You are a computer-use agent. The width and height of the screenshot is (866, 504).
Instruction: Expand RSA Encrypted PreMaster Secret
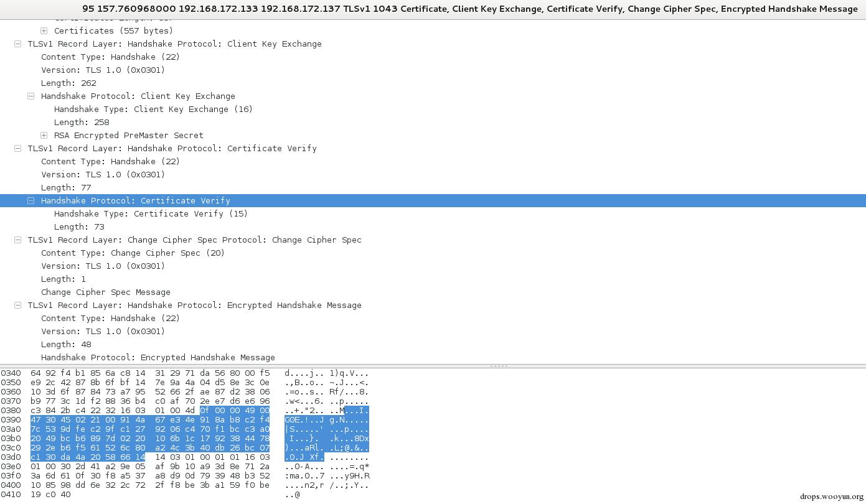(44, 135)
